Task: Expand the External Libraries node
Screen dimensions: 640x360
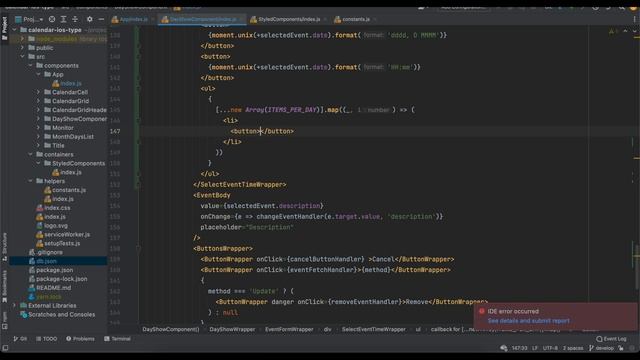Action: point(15,305)
